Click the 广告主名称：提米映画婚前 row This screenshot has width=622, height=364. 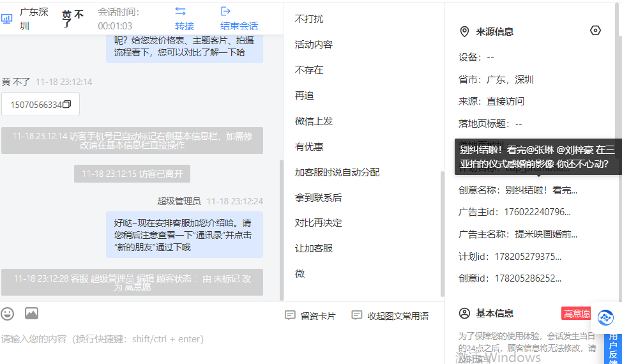coord(518,234)
